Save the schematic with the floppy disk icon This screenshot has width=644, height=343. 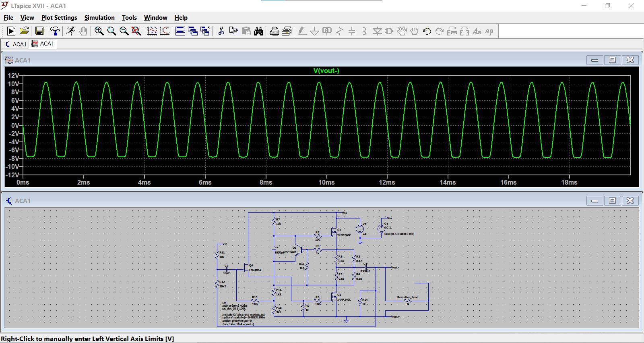pyautogui.click(x=39, y=31)
